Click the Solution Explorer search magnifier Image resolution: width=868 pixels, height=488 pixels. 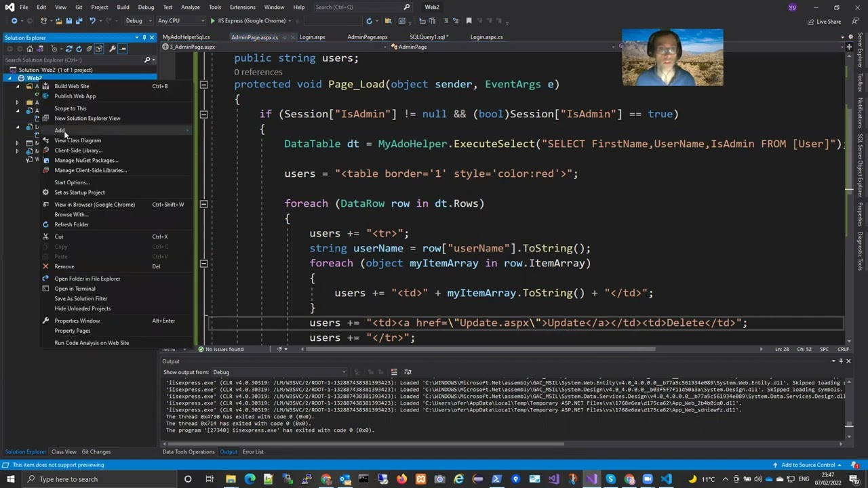click(147, 60)
